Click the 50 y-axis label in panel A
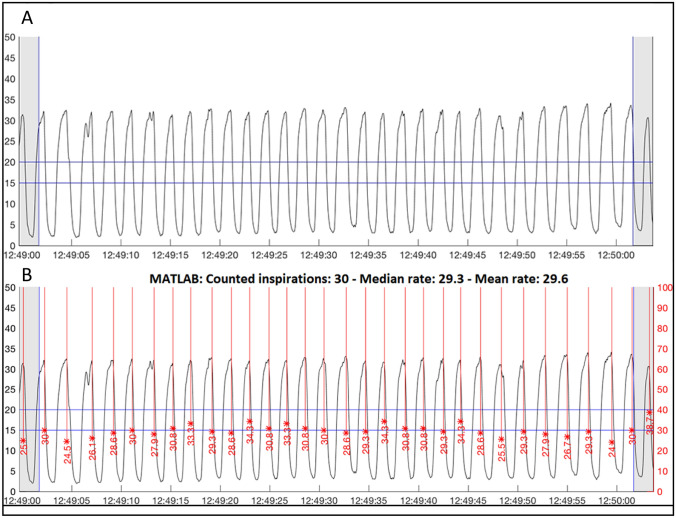Screen dimensions: 676x518 [x=10, y=38]
